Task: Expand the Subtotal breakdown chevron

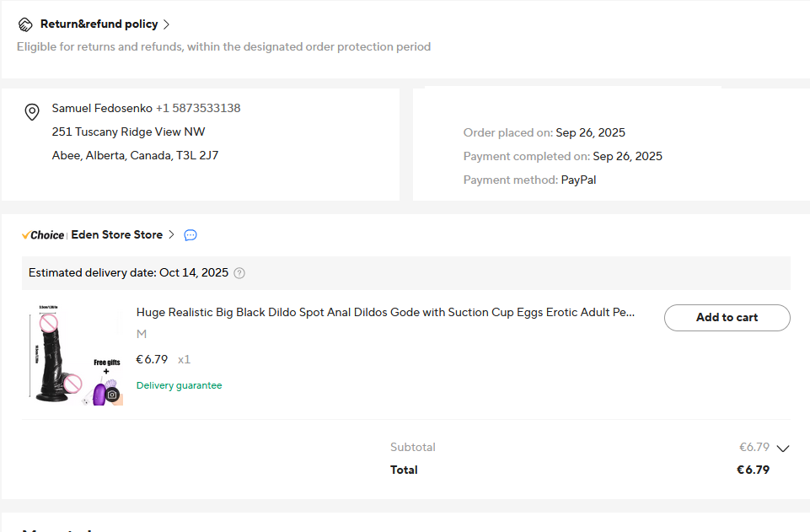Action: [783, 449]
